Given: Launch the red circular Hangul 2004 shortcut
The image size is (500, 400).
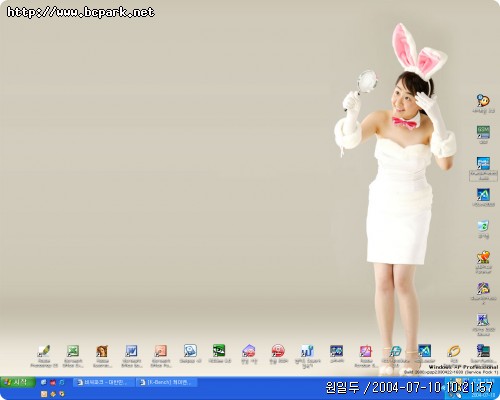Looking at the screenshot, I should [x=278, y=354].
